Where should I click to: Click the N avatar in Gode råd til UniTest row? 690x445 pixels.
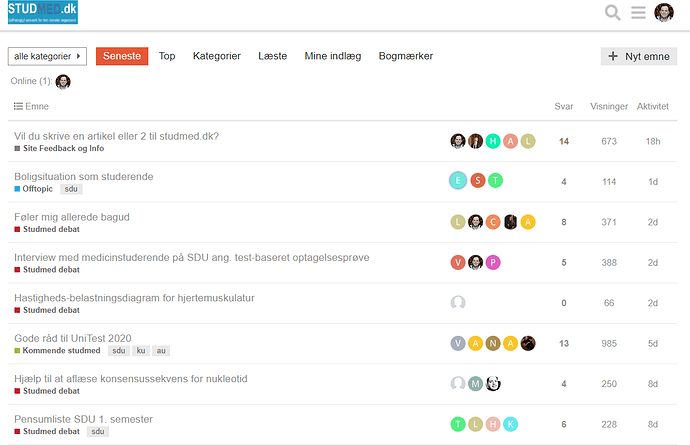click(x=493, y=343)
